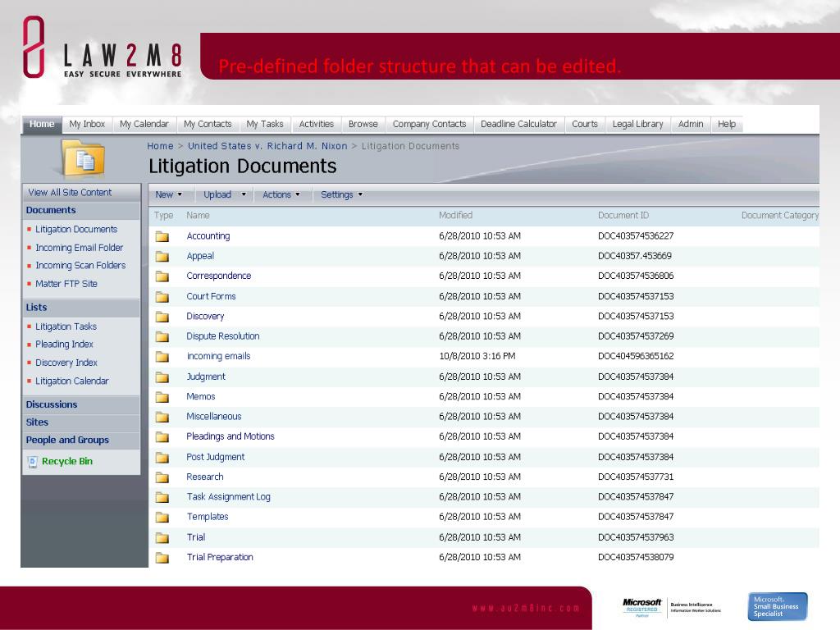The height and width of the screenshot is (630, 840).
Task: Click the folder icon beside Research
Action: pyautogui.click(x=162, y=477)
